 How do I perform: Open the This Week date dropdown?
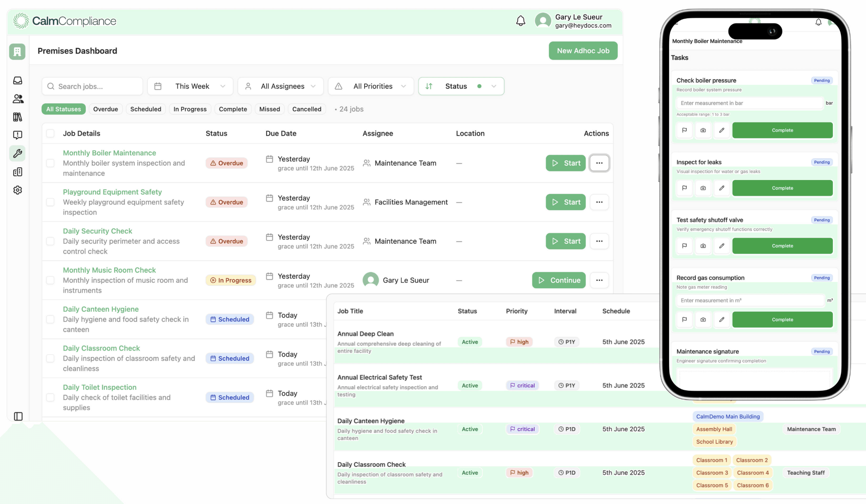[x=190, y=86]
